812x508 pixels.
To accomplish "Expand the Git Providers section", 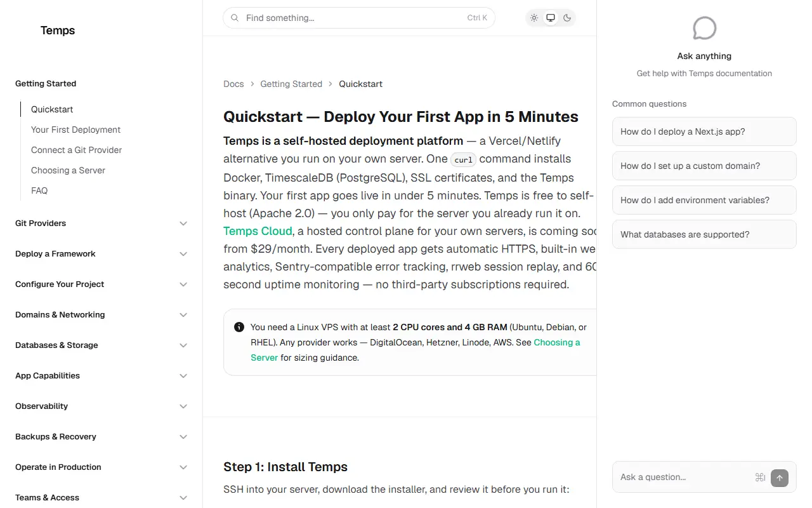I will (x=101, y=224).
